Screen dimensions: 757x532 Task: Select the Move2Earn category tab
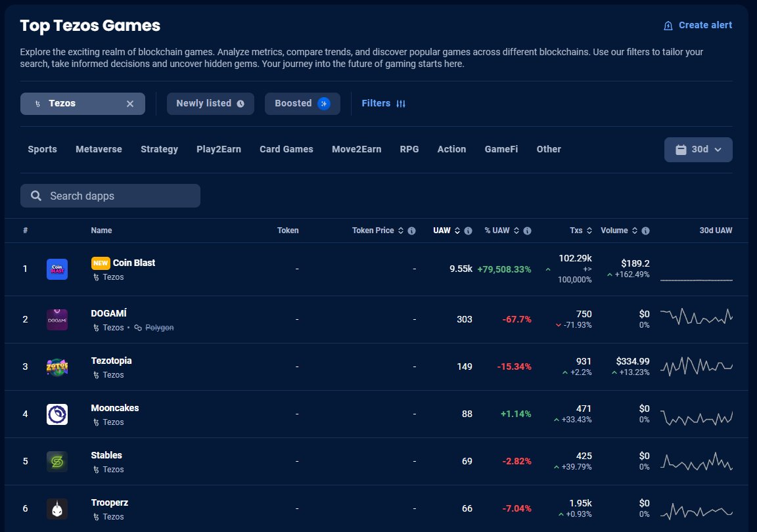(x=356, y=149)
